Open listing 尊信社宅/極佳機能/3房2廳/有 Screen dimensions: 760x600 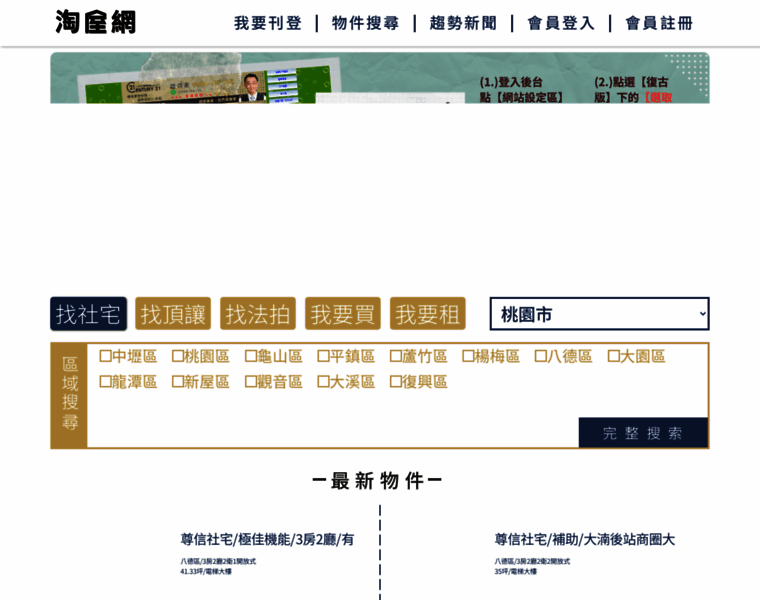(x=267, y=539)
